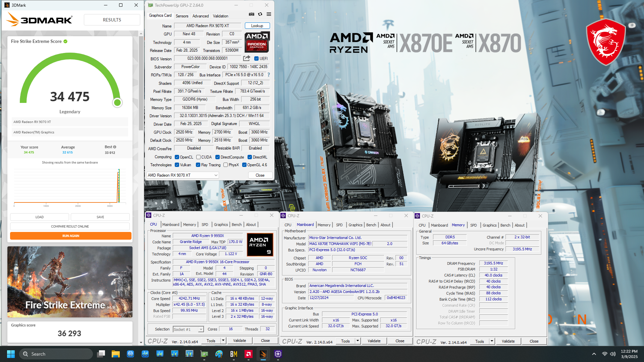Screen dimensions: 644x362
Task: Expand Tools arrow in CPU-Z Memory window
Action: point(492,341)
